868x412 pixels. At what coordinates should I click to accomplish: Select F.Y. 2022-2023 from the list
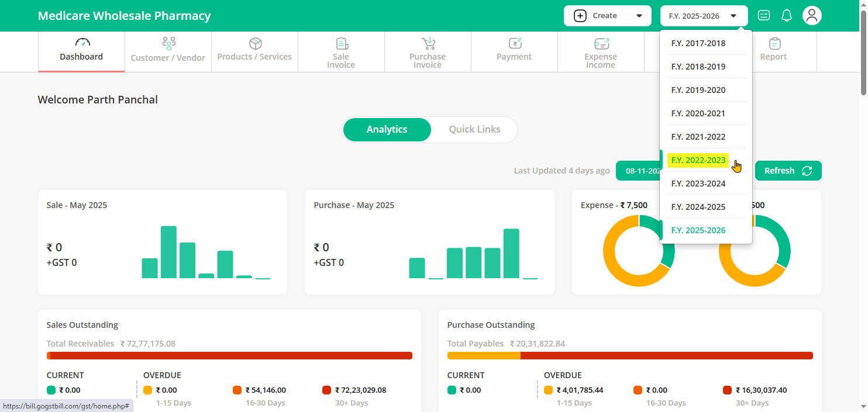point(698,160)
